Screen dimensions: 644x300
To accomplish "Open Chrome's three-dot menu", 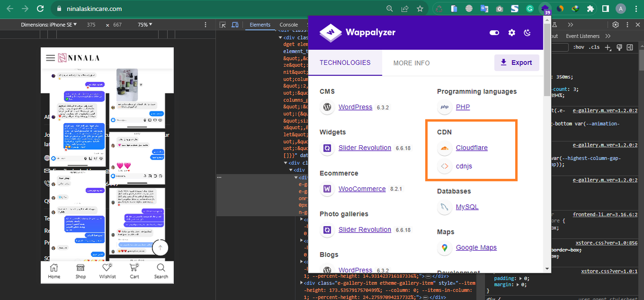I will [x=635, y=9].
